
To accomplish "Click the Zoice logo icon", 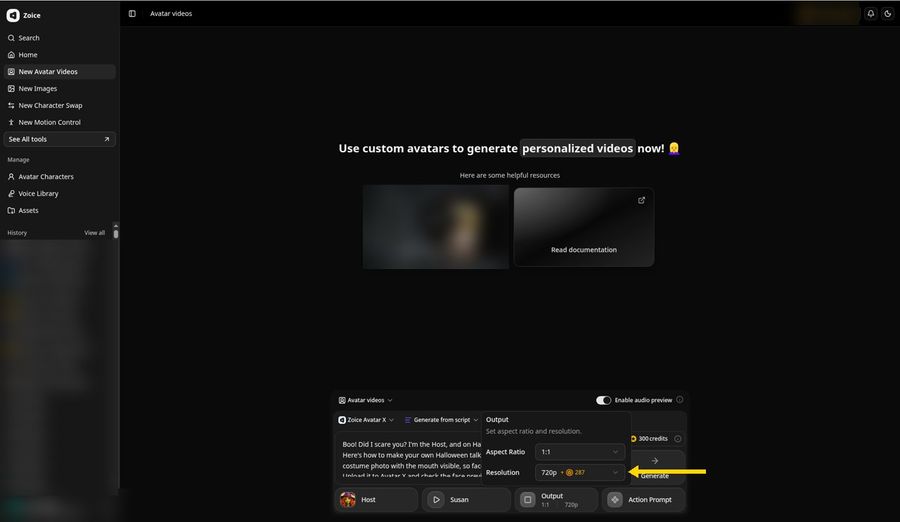I will pyautogui.click(x=13, y=16).
